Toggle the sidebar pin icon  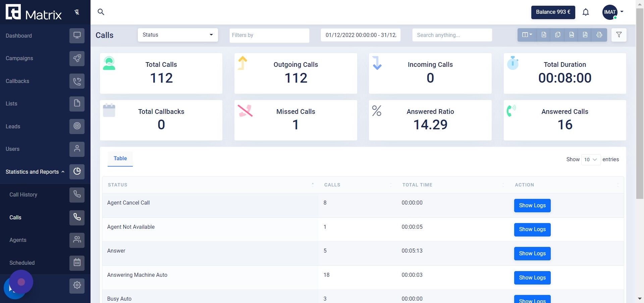(77, 12)
